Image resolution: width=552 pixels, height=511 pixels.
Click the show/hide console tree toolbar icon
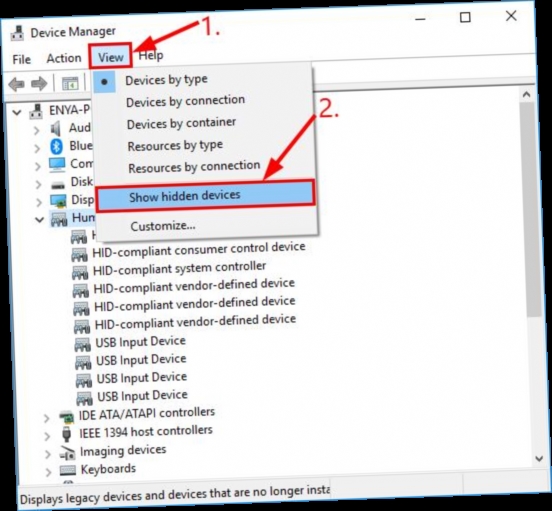70,84
